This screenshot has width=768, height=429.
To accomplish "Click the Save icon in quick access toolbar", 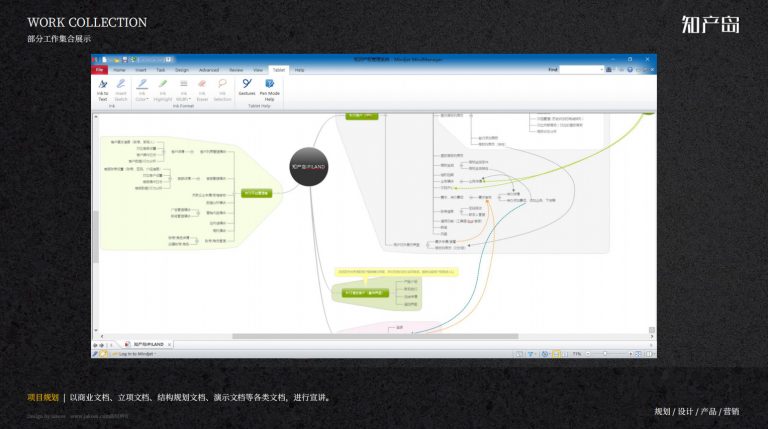I will tap(125, 60).
